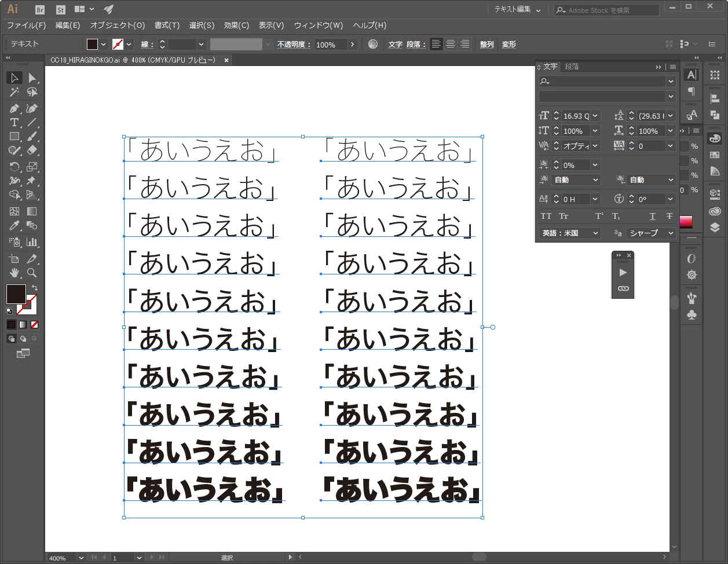Select the Hand tool
This screenshot has width=728, height=564.
coord(14,272)
